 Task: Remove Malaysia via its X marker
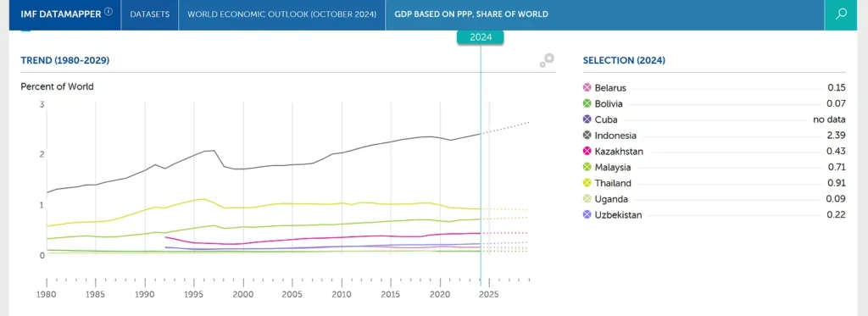[x=587, y=167]
